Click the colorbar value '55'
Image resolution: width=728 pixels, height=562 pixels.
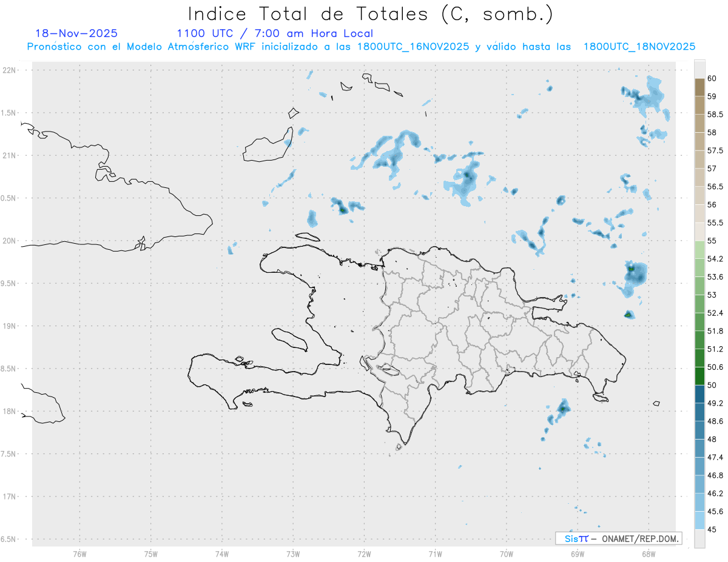click(x=712, y=241)
